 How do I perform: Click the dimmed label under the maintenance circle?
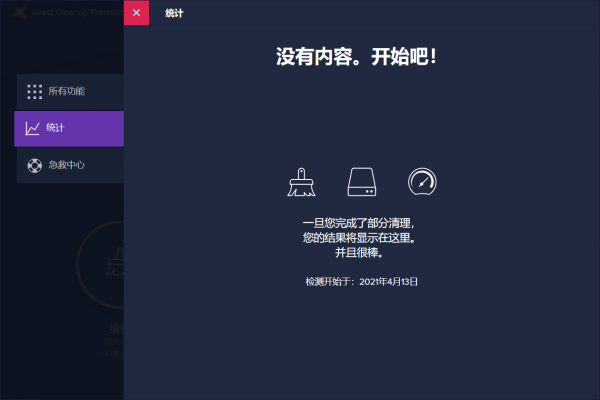[113, 328]
